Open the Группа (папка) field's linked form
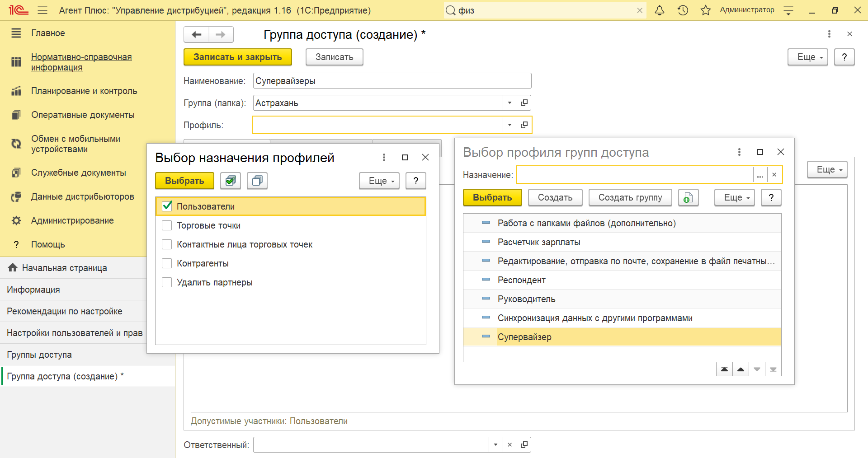This screenshot has height=458, width=868. click(524, 103)
